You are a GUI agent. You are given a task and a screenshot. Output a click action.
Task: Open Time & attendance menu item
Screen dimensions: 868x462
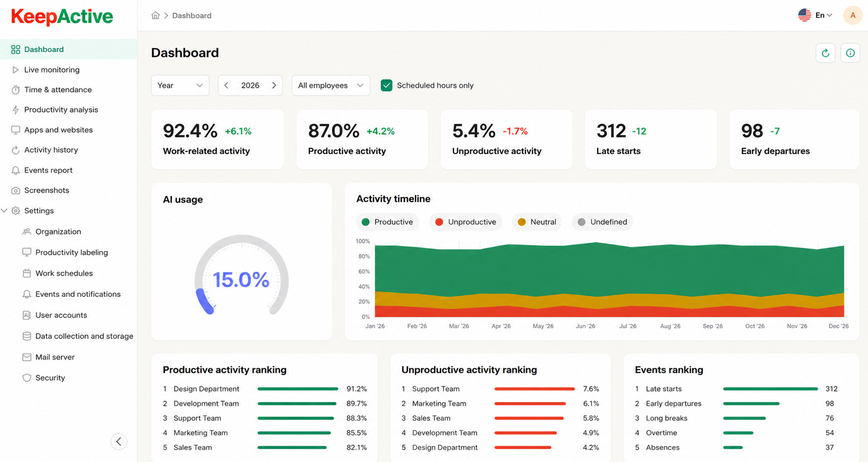(68, 90)
